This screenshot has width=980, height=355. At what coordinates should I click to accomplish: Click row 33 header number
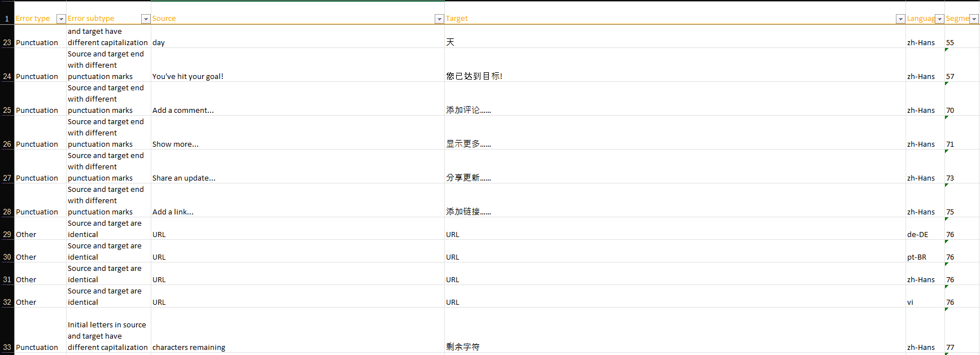coord(7,347)
